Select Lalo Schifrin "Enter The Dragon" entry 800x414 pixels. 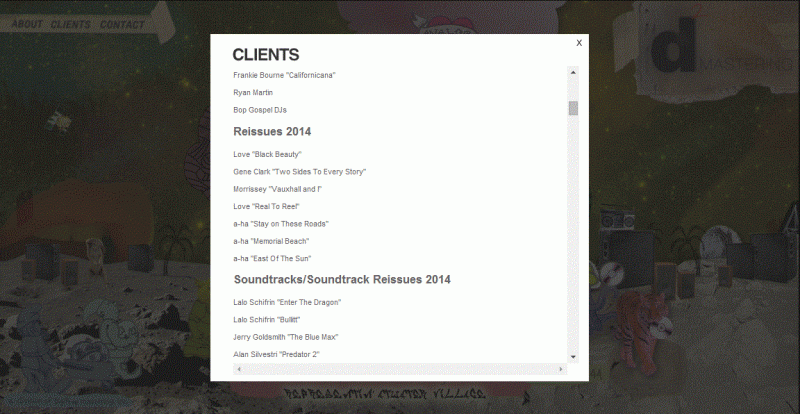[x=287, y=302]
